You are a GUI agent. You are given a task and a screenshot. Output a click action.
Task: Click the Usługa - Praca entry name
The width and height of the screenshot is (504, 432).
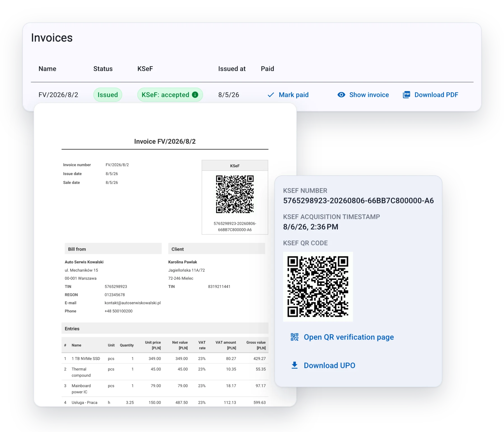[x=85, y=403]
